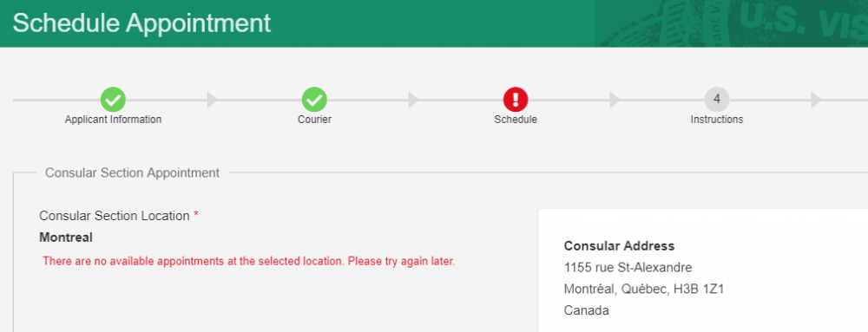Open the Instructions step label

717,120
